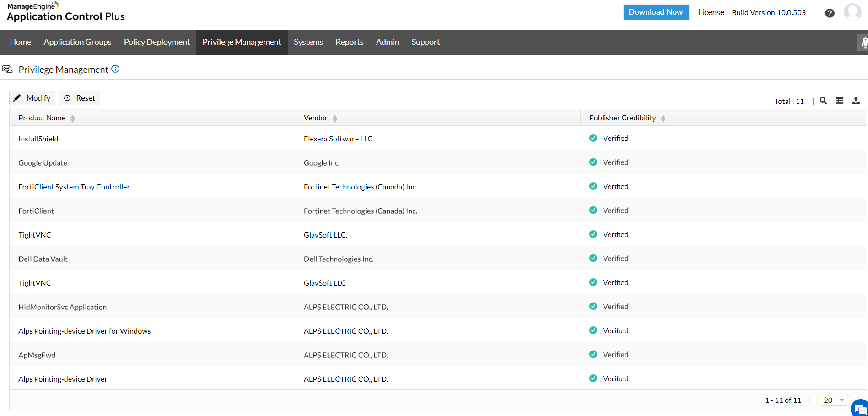Click the Download Now button
This screenshot has width=868, height=416.
point(656,12)
